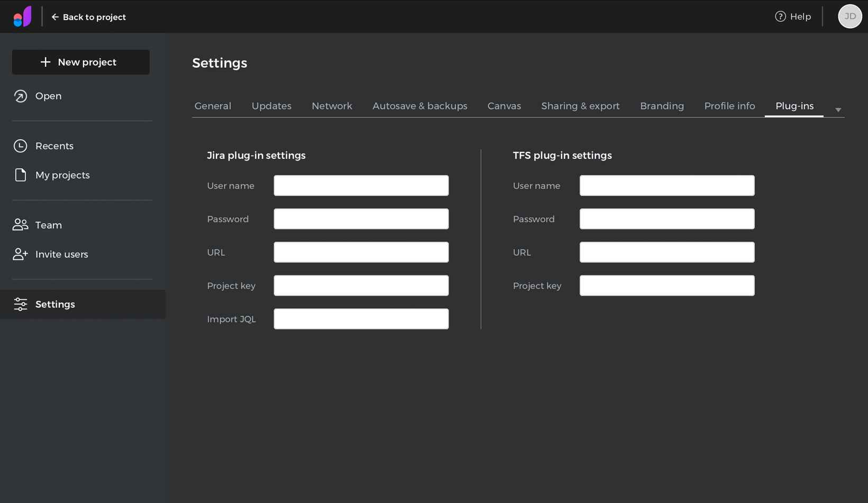Select Team in the sidebar
This screenshot has width=868, height=503.
click(48, 225)
